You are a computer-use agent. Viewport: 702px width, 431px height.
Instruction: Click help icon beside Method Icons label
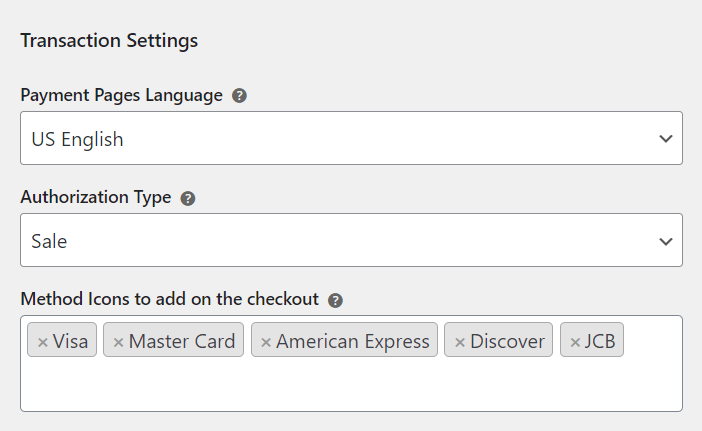tap(335, 300)
